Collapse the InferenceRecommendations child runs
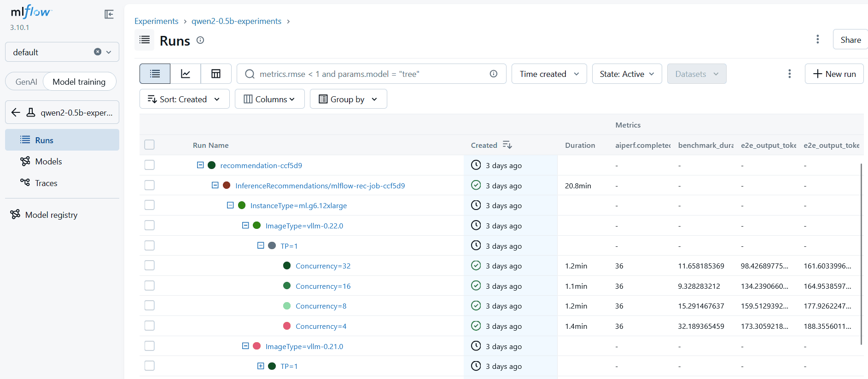The width and height of the screenshot is (868, 379). pos(215,185)
